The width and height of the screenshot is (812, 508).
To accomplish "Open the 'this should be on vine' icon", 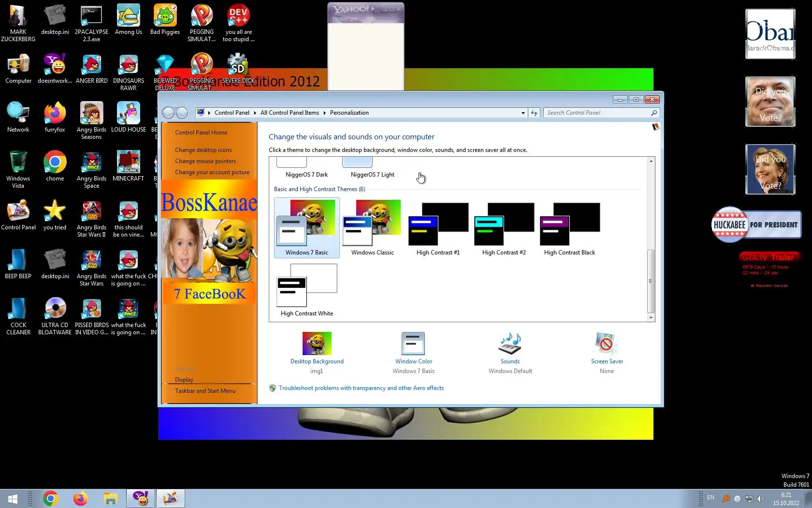I will (x=128, y=218).
